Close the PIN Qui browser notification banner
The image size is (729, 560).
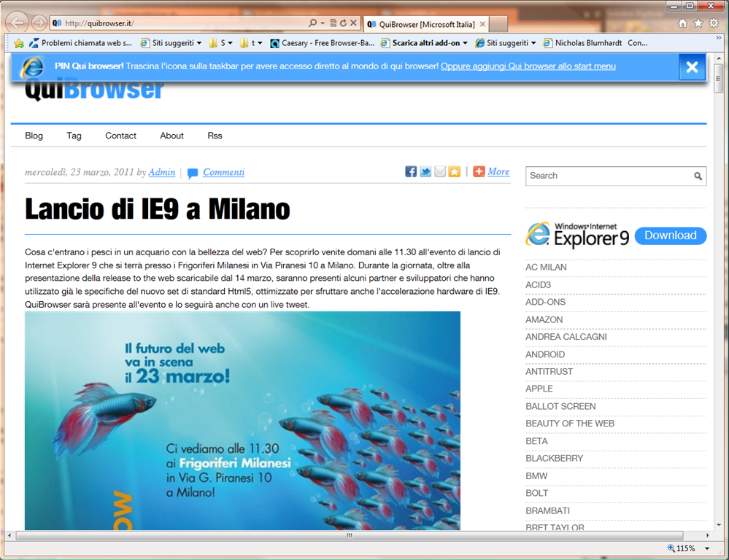pos(692,67)
